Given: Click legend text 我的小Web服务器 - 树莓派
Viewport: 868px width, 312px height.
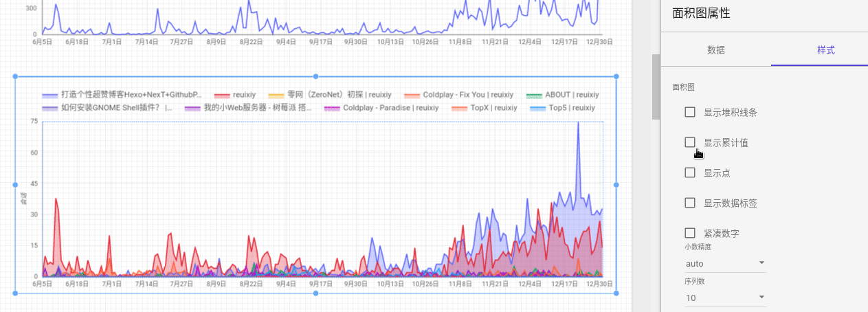Looking at the screenshot, I should click(258, 108).
